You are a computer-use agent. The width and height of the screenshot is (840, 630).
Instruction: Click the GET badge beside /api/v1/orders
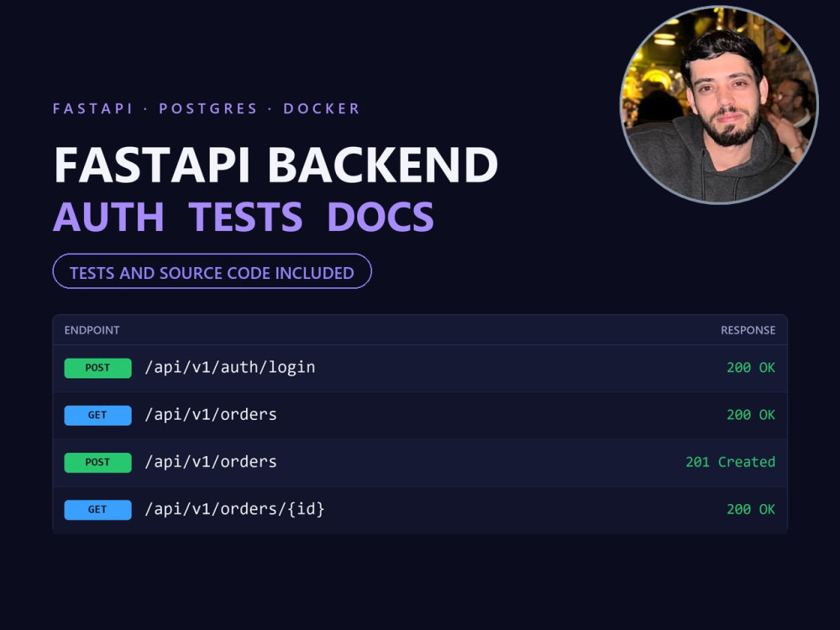point(97,415)
